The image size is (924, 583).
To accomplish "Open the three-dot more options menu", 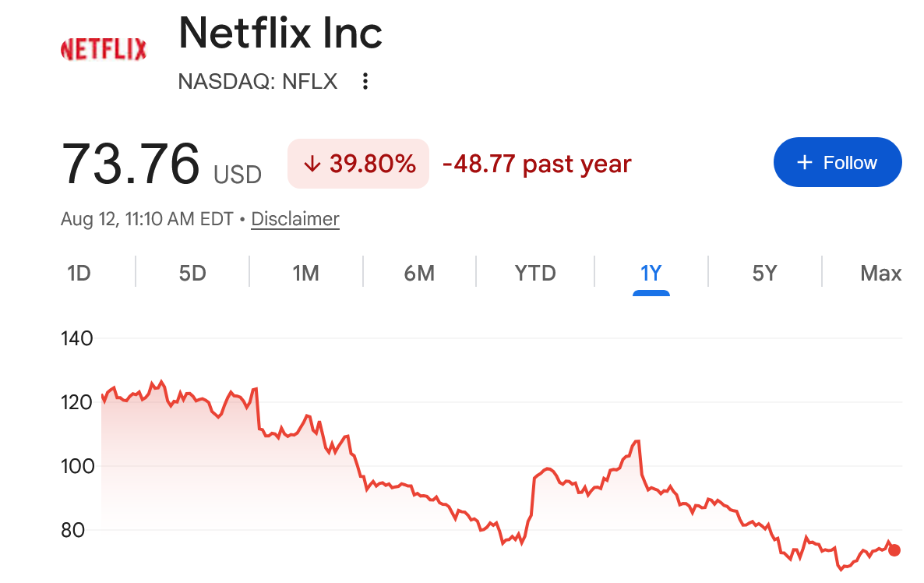I will [365, 81].
